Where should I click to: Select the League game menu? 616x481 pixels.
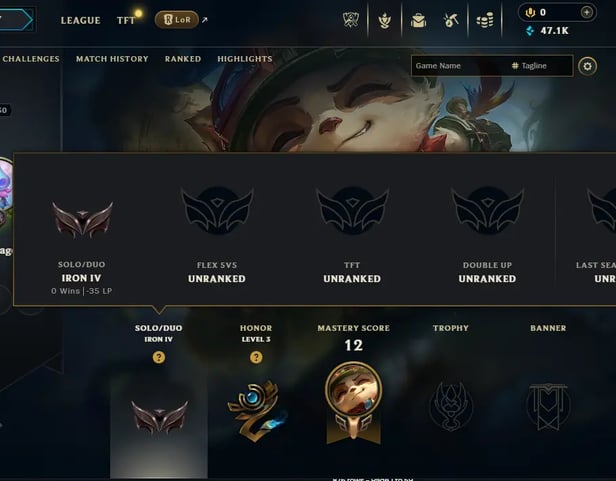(x=81, y=20)
